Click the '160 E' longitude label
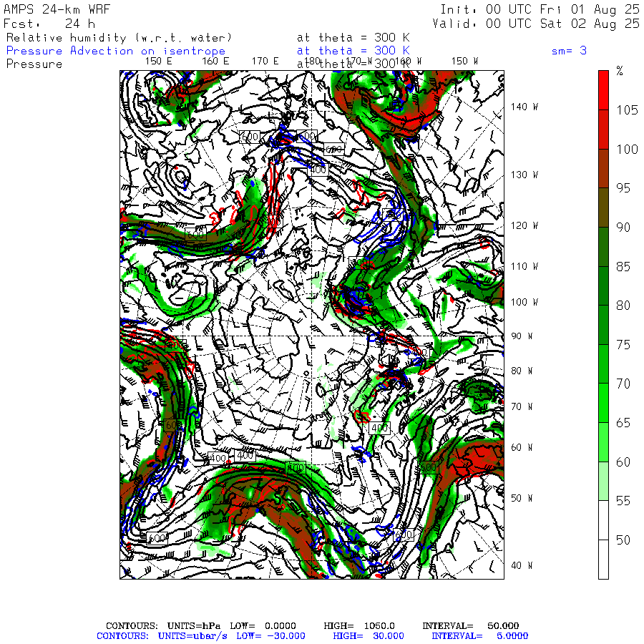 pyautogui.click(x=215, y=62)
